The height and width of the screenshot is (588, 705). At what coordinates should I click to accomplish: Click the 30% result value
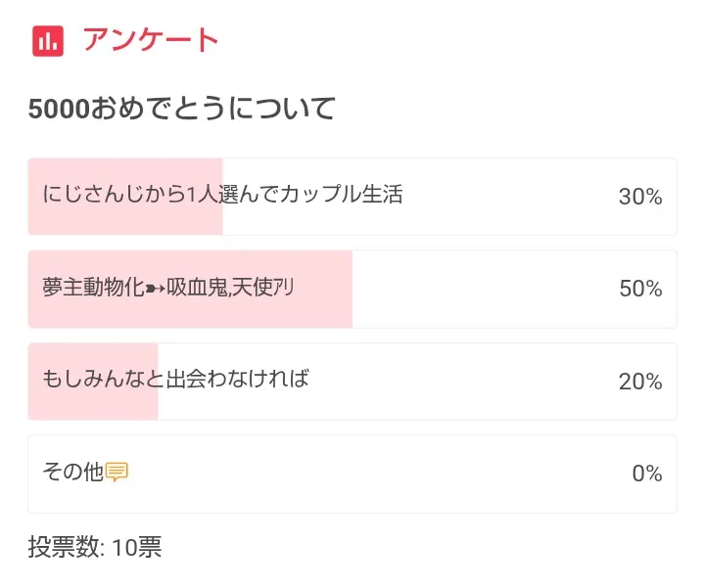coord(640,197)
